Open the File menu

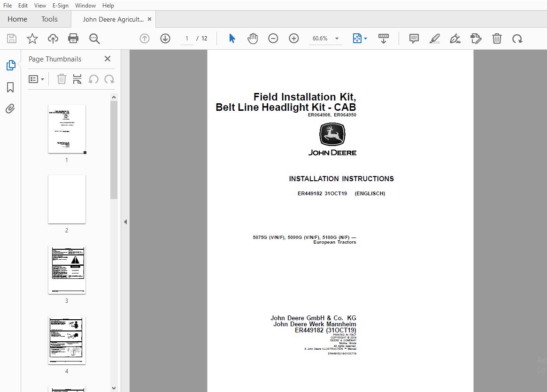tap(8, 5)
